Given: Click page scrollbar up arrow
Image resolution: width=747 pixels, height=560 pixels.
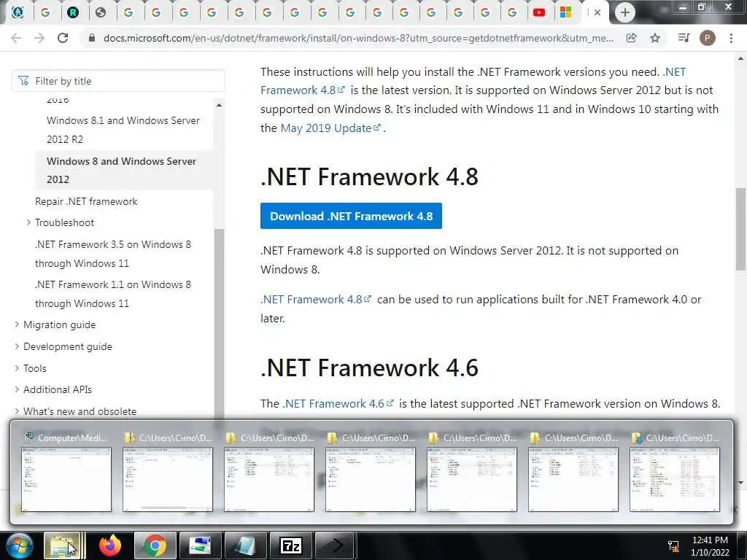Looking at the screenshot, I should pos(740,58).
